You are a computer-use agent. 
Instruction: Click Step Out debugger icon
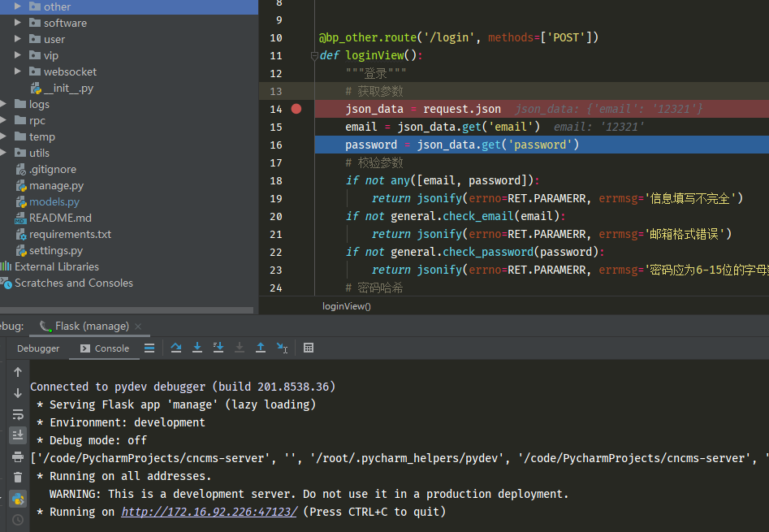pos(261,348)
